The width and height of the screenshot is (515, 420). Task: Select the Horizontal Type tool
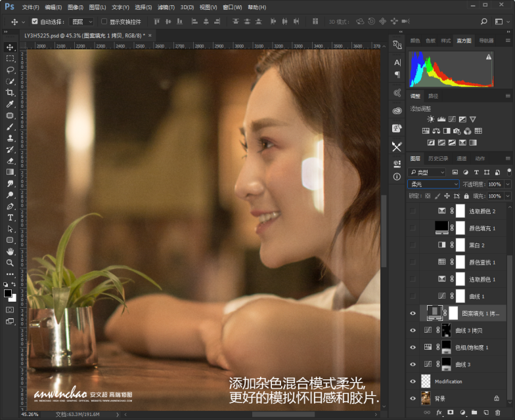click(11, 218)
